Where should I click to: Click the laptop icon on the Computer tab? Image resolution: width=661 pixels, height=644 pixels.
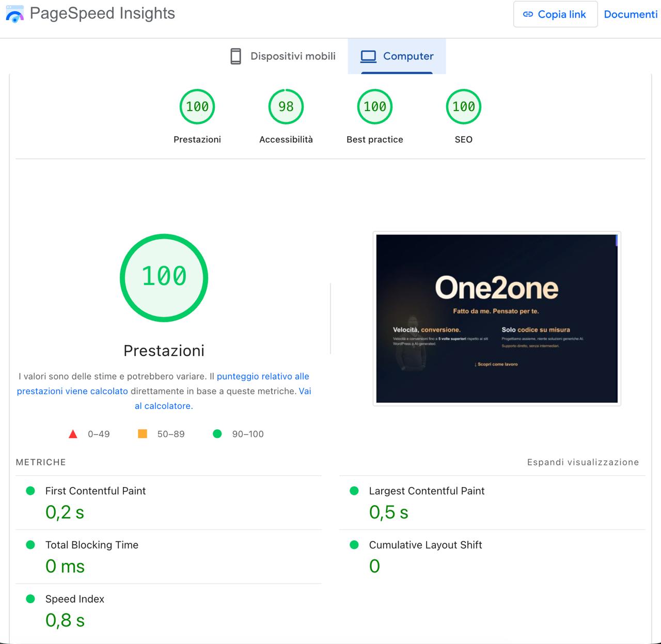coord(368,56)
